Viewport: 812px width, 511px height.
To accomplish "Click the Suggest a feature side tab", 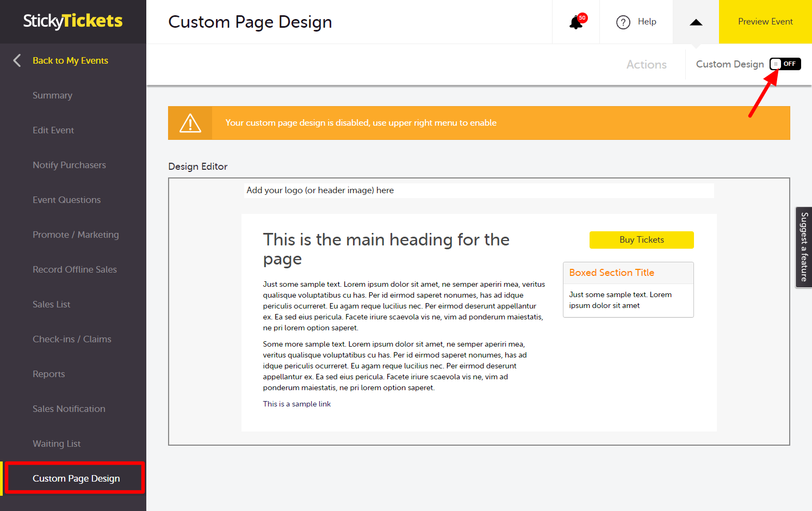I will click(804, 247).
